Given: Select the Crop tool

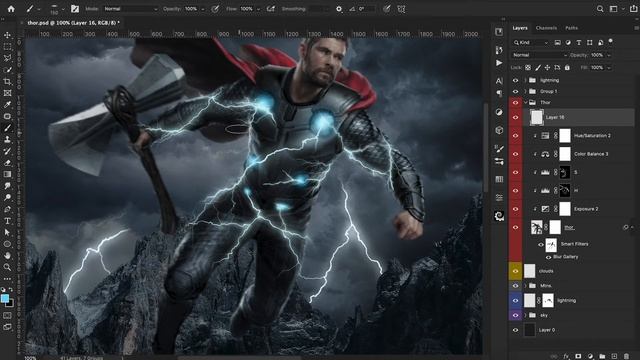Looking at the screenshot, I should coord(7,82).
